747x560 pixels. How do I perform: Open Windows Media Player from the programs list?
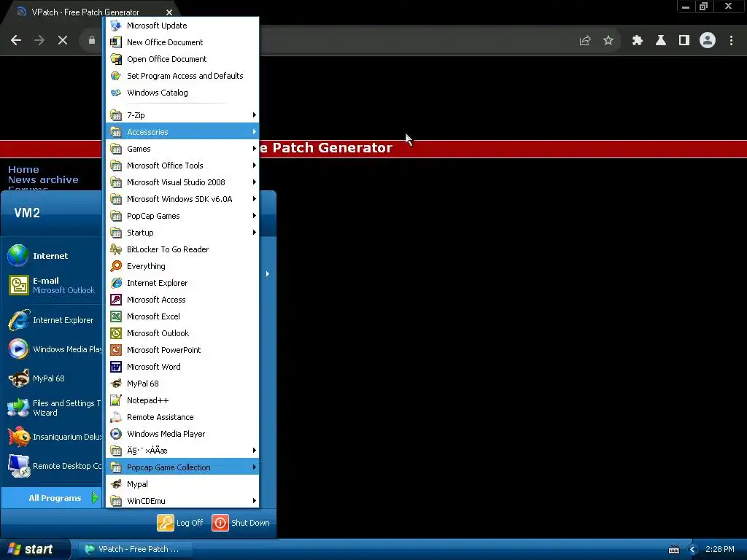182,434
